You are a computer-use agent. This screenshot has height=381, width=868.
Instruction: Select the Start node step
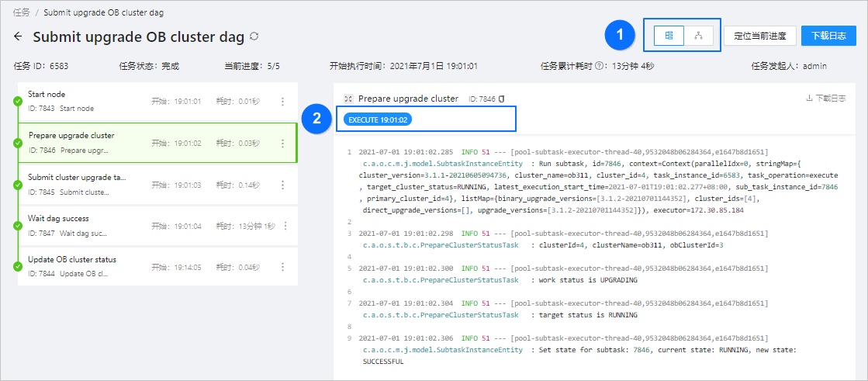(x=157, y=102)
